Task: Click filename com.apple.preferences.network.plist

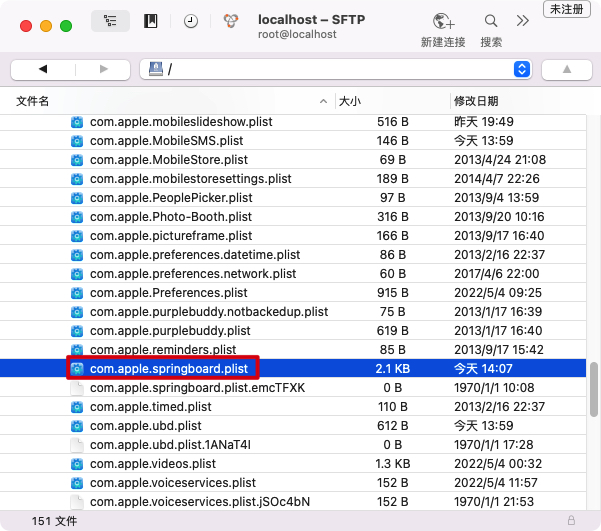Action: coord(193,274)
